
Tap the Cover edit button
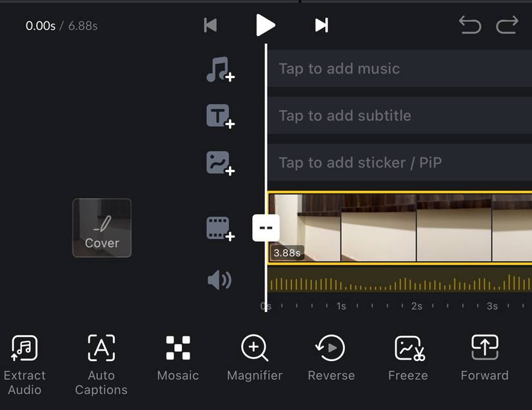click(101, 227)
